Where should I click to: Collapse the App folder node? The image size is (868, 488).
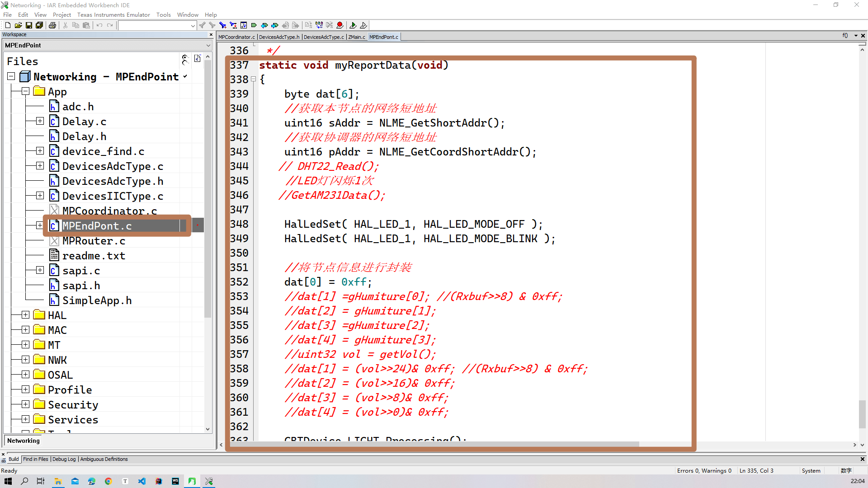[26, 92]
